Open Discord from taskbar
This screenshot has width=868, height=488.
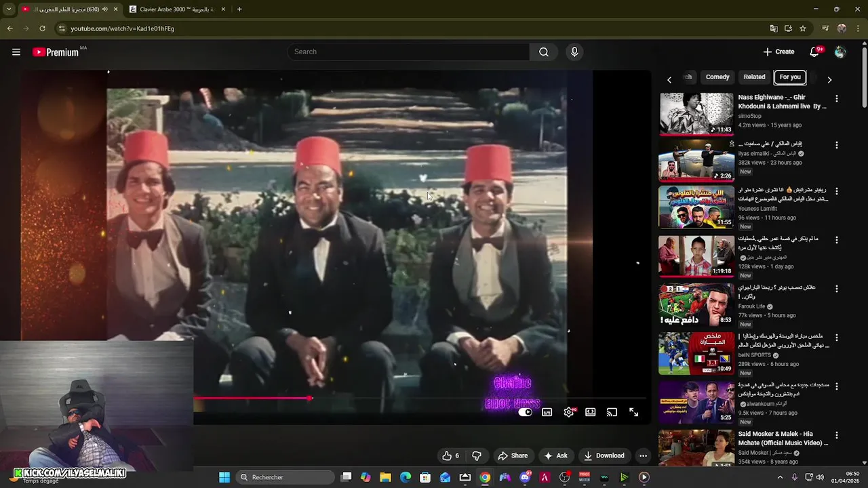[x=525, y=477]
